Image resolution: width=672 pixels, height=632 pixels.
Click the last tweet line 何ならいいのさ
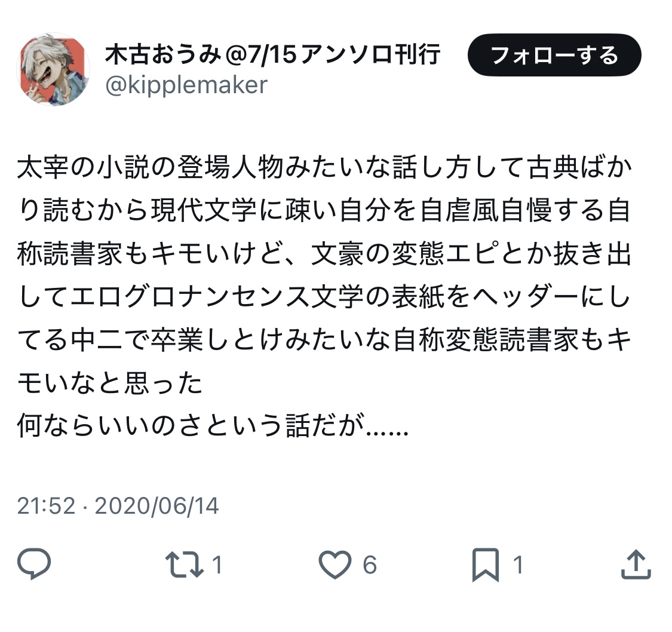213,425
